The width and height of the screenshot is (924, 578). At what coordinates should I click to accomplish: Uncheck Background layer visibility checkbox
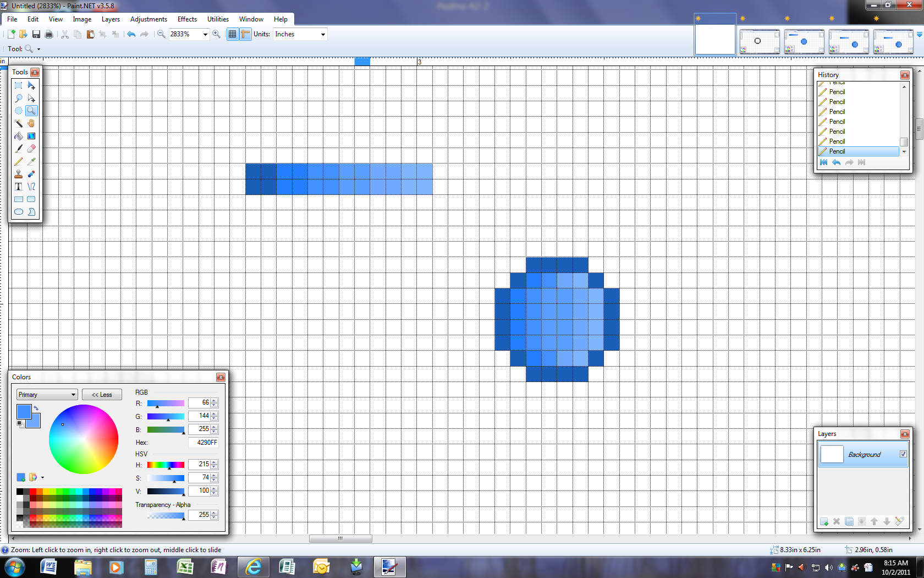tap(903, 454)
